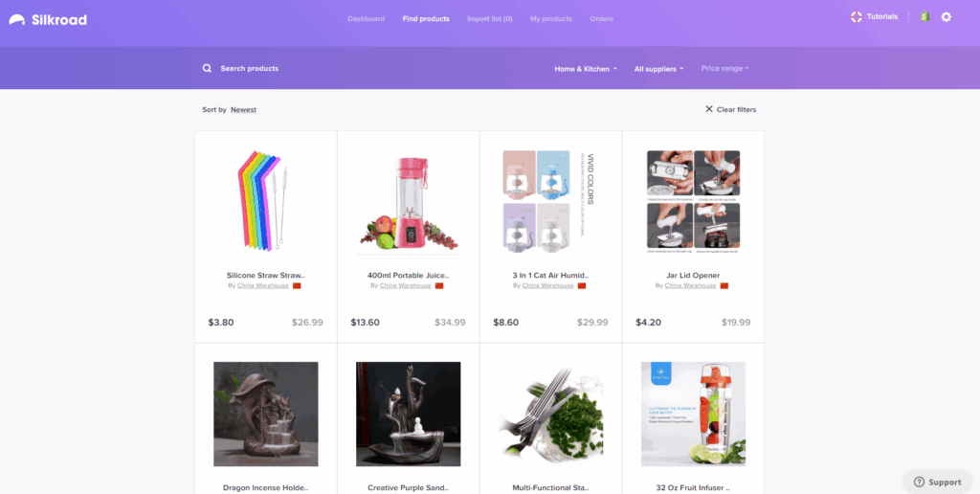Open the settings gear icon
980x494 pixels.
coord(947,17)
